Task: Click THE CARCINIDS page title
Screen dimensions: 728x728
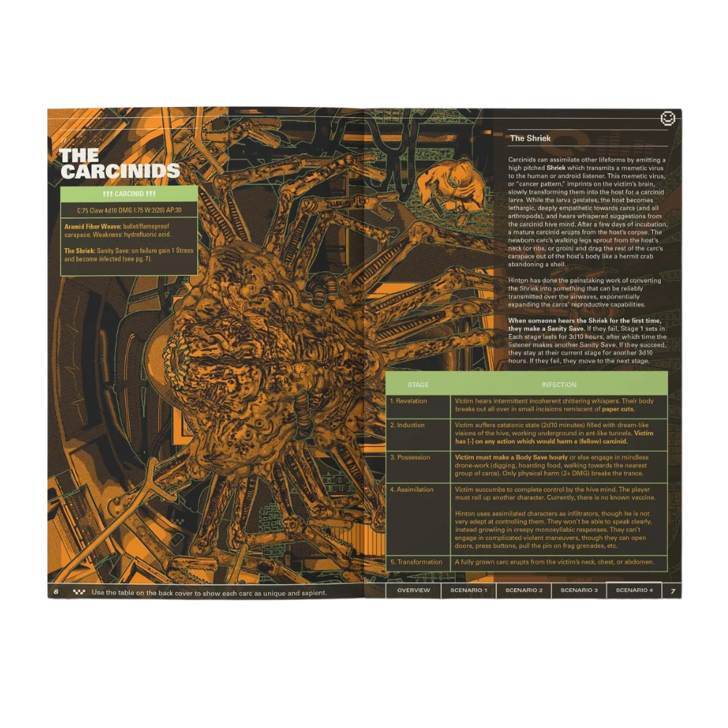Action: pos(119,163)
